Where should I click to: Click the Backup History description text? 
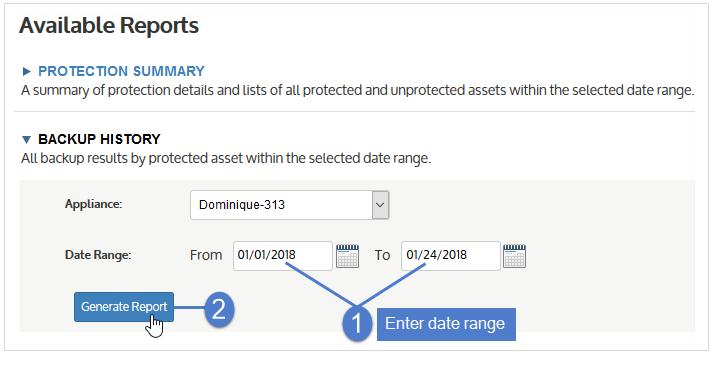coord(226,159)
